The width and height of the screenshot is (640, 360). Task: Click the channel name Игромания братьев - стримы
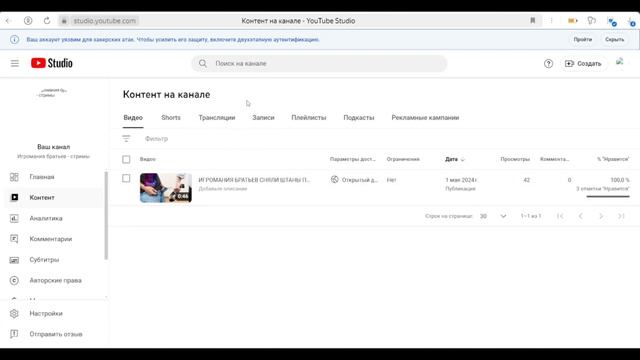click(x=53, y=156)
